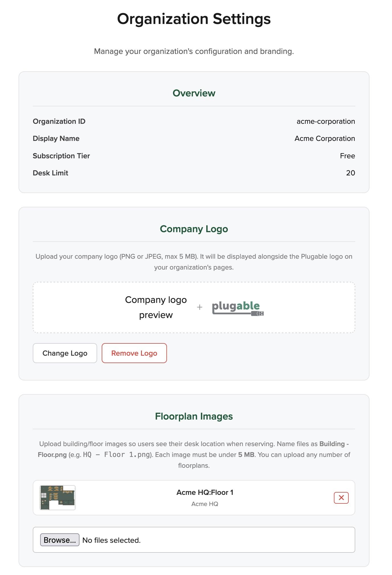This screenshot has width=392, height=575.
Task: Click the Subscription Tier value Free
Action: pos(348,155)
